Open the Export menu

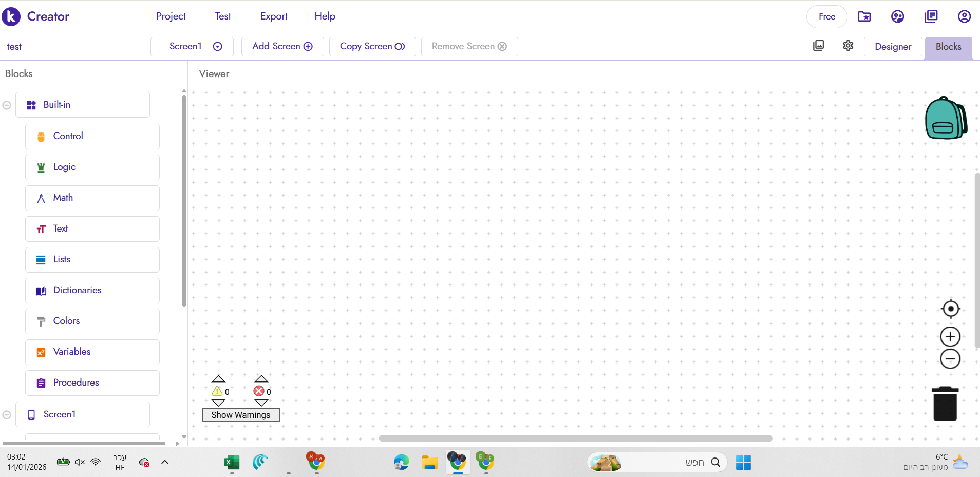tap(274, 16)
